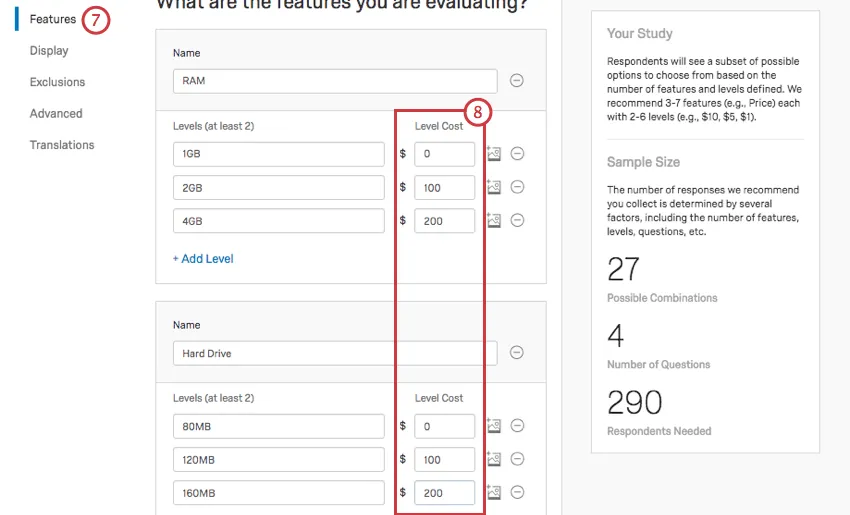This screenshot has width=850, height=515.
Task: Add image to the 80MB level
Action: 494,426
